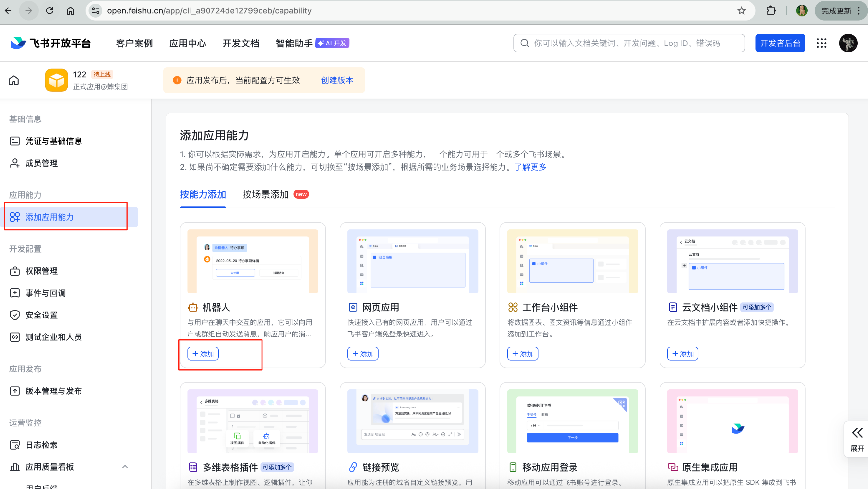Screen dimensions: 868x489
Task: Click the home icon beside app name
Action: [x=14, y=81]
